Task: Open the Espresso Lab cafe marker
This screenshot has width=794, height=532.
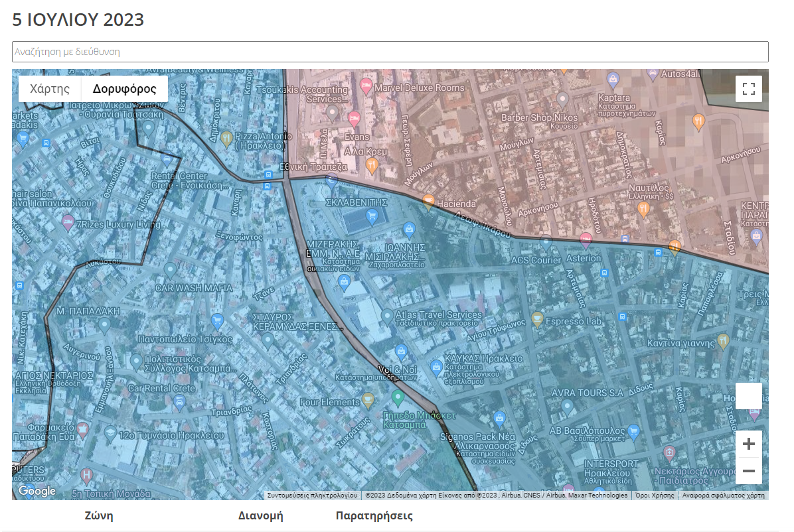Action: coord(537,320)
